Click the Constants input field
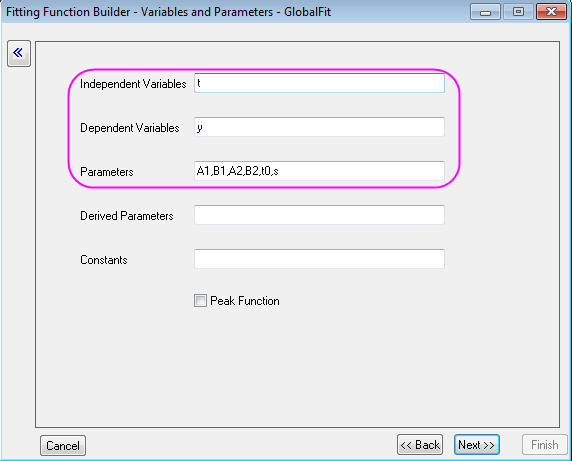The height and width of the screenshot is (461, 572). (x=319, y=259)
